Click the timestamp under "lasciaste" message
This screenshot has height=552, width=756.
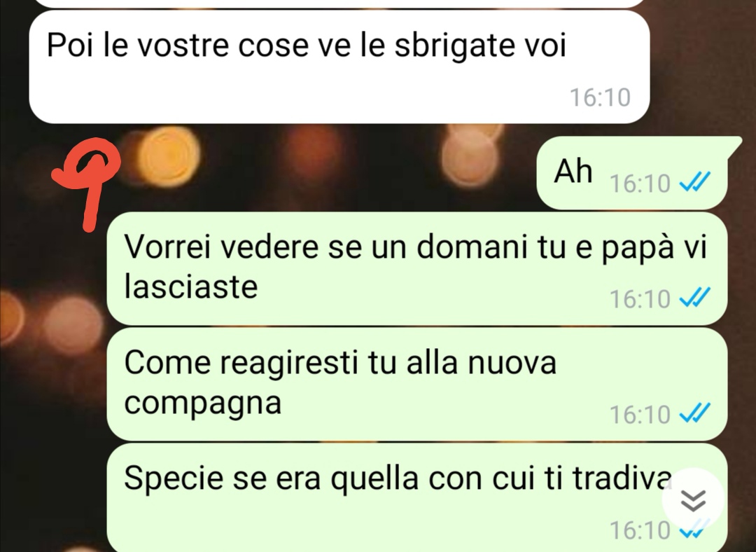(x=640, y=298)
